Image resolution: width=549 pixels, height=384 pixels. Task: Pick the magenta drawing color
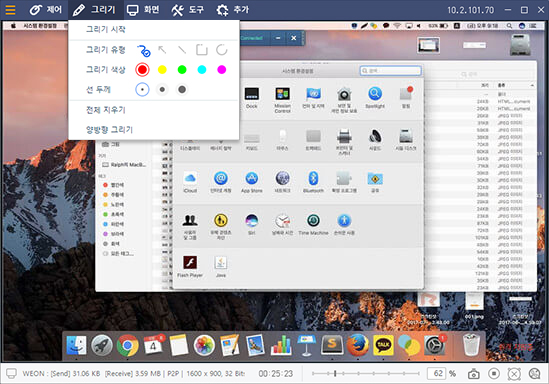tap(222, 70)
